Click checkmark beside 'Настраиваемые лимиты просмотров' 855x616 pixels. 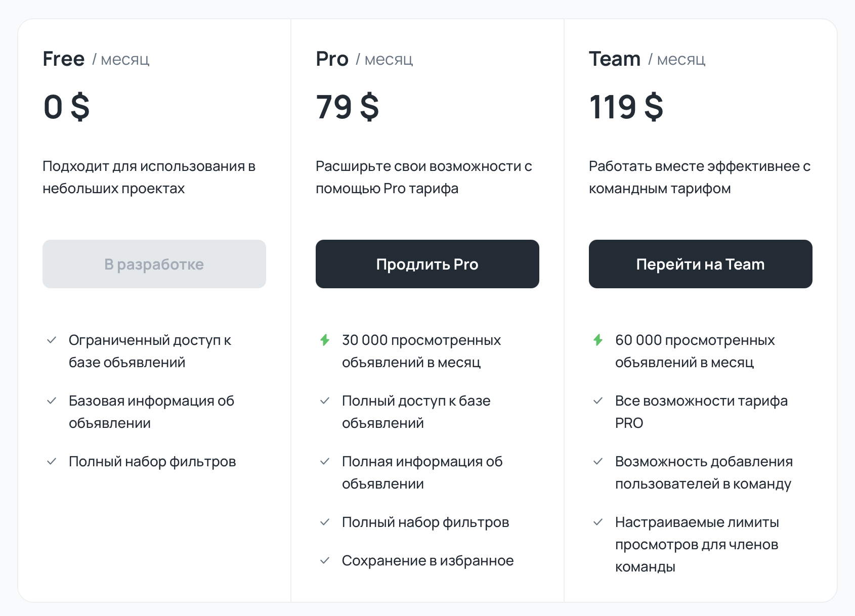pyautogui.click(x=598, y=522)
